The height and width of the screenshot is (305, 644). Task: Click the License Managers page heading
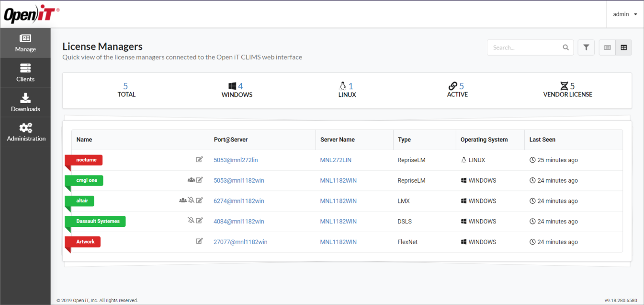[x=102, y=47]
